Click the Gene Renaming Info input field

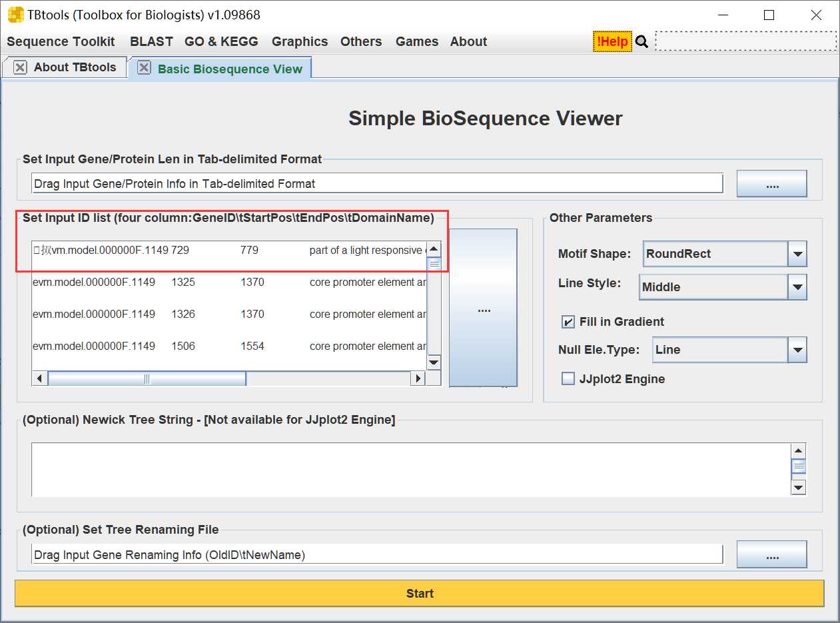click(x=377, y=554)
